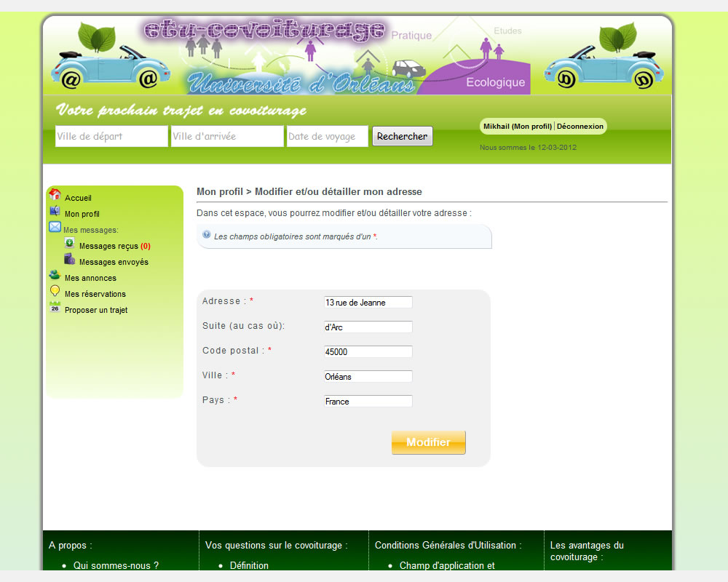Click the A propos : footer heading
This screenshot has height=582, width=728.
pos(71,546)
